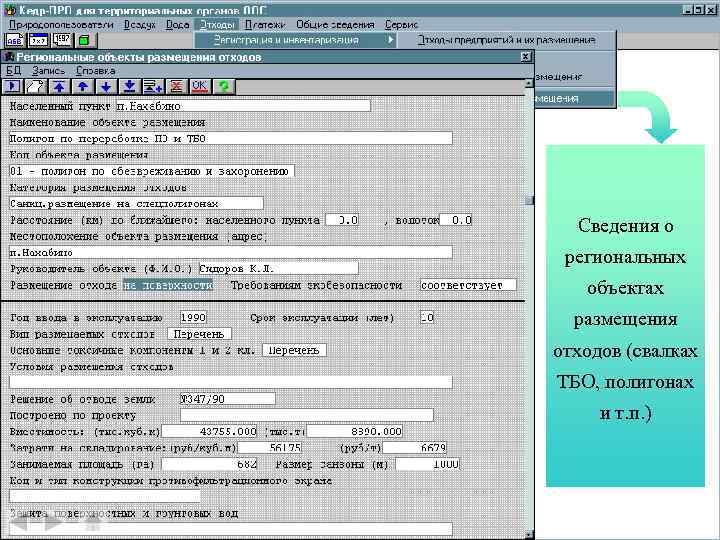Open the Природопользователи menu
The image size is (720, 540).
(x=61, y=24)
